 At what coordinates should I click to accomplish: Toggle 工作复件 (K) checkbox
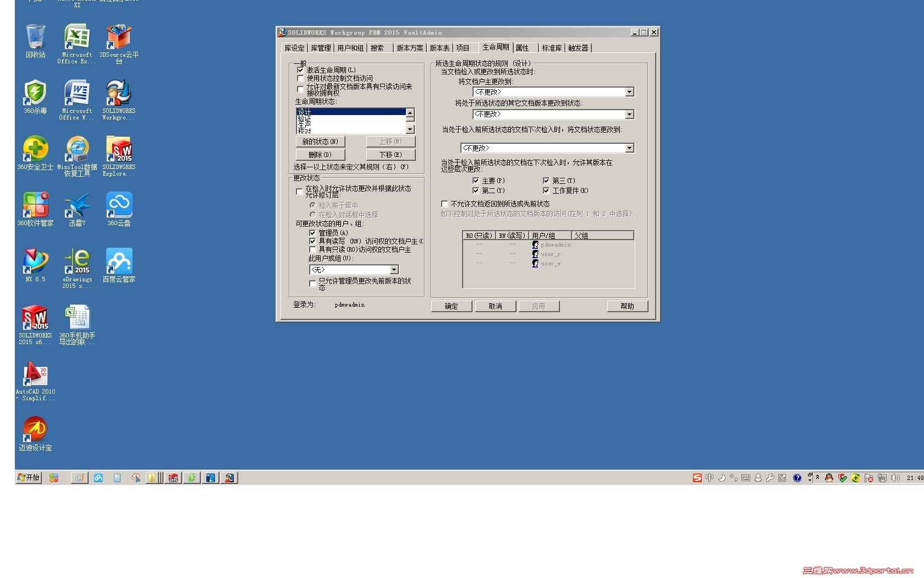(546, 190)
